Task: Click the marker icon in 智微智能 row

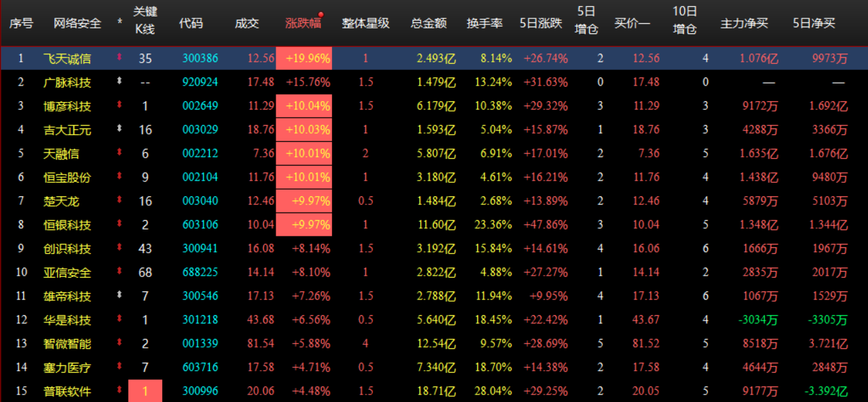Action: coord(119,343)
